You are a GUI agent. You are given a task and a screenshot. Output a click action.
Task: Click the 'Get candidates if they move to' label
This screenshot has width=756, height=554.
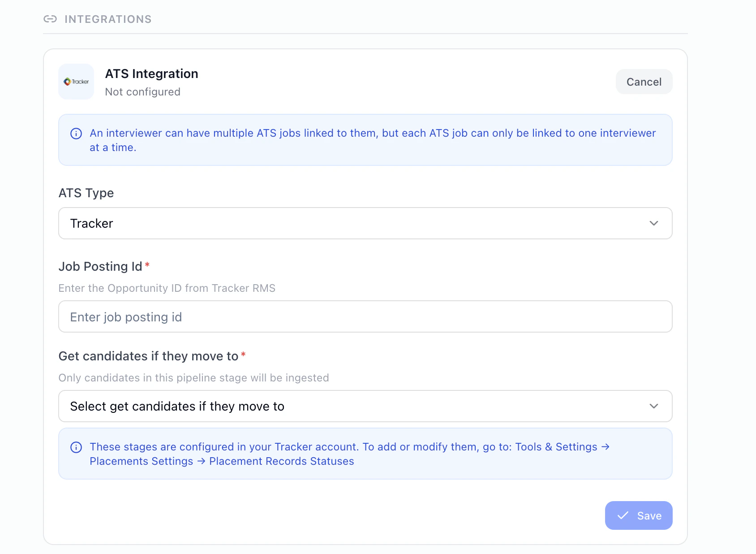click(x=148, y=356)
